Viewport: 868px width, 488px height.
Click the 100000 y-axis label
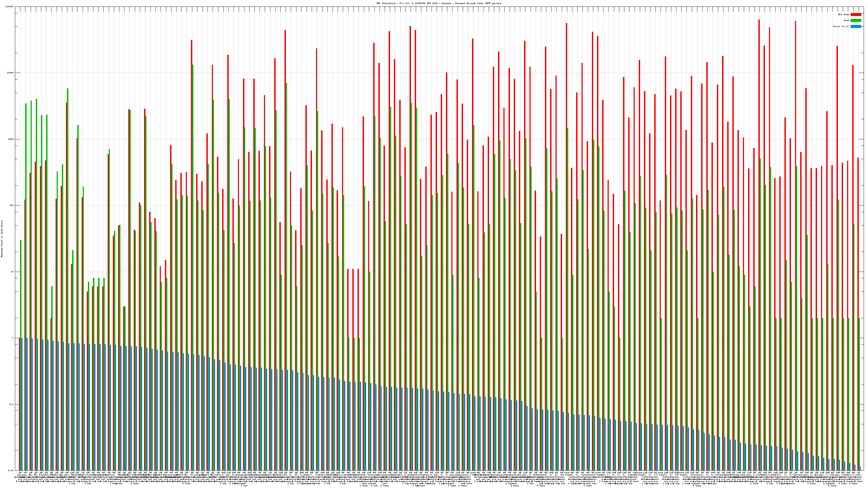[10, 7]
